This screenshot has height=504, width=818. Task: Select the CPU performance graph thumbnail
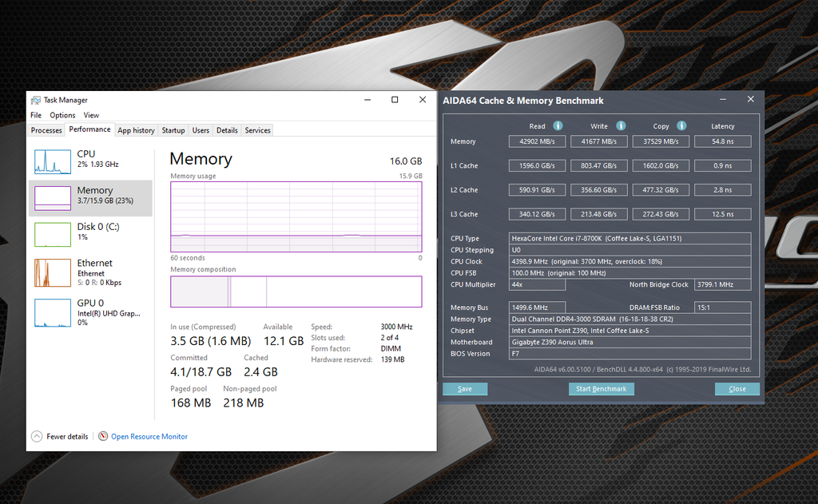coord(53,161)
